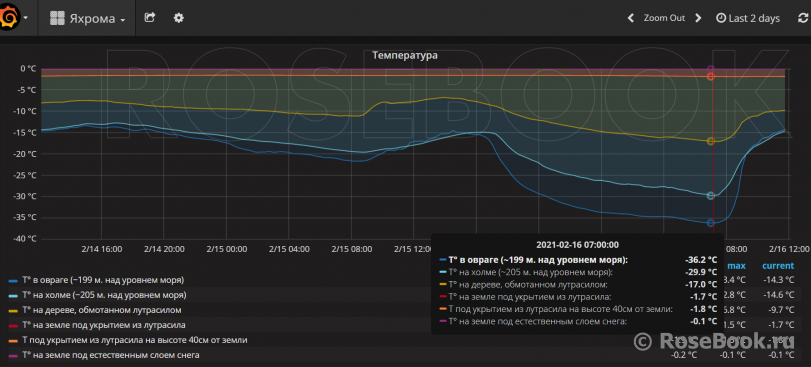This screenshot has width=811, height=367.
Task: Open the Температура panel title menu
Action: [x=405, y=55]
